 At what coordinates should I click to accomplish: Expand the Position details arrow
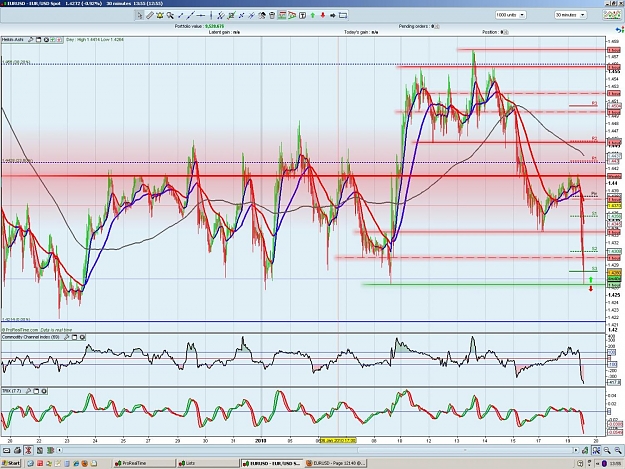click(x=506, y=32)
